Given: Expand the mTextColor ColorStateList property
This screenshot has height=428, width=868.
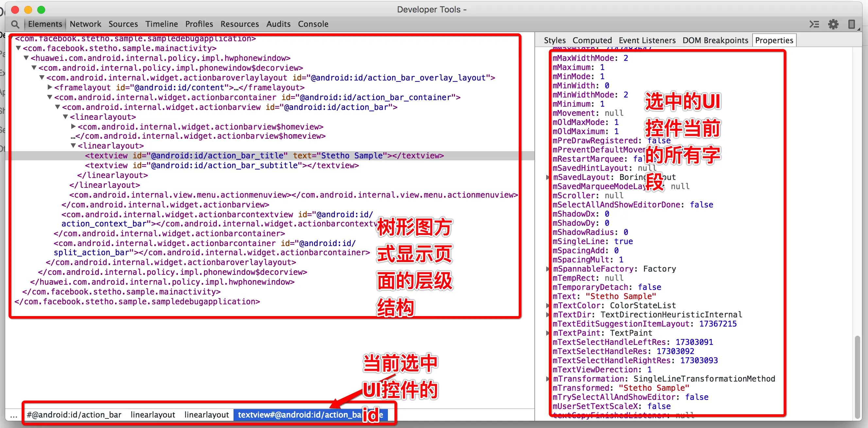Looking at the screenshot, I should click(x=548, y=306).
